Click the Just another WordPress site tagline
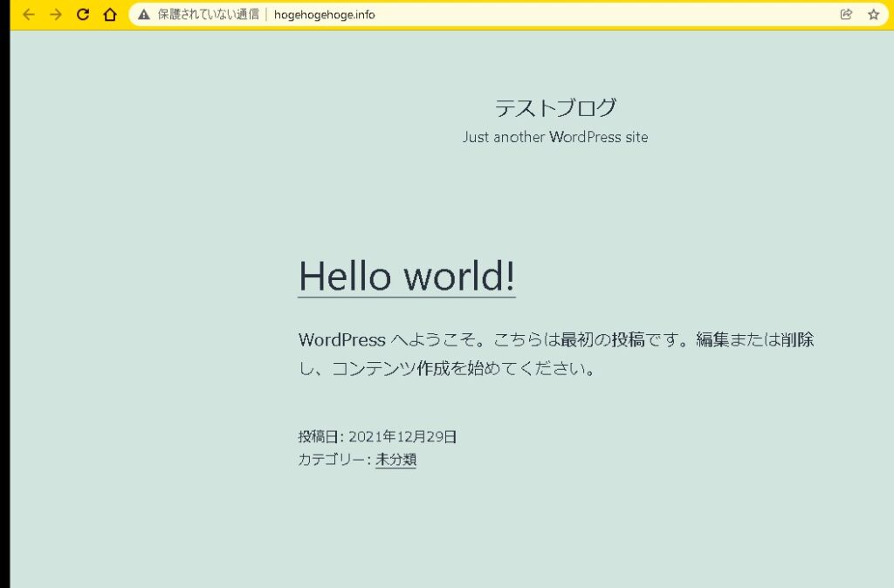 pos(555,137)
